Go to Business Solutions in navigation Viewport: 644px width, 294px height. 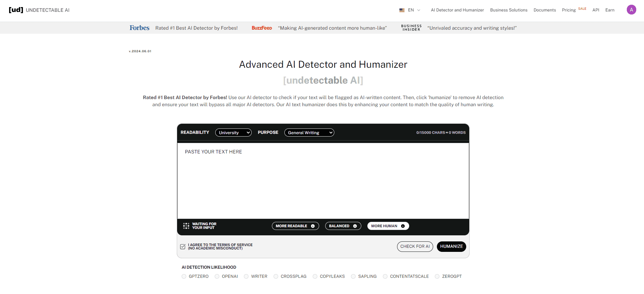click(508, 10)
